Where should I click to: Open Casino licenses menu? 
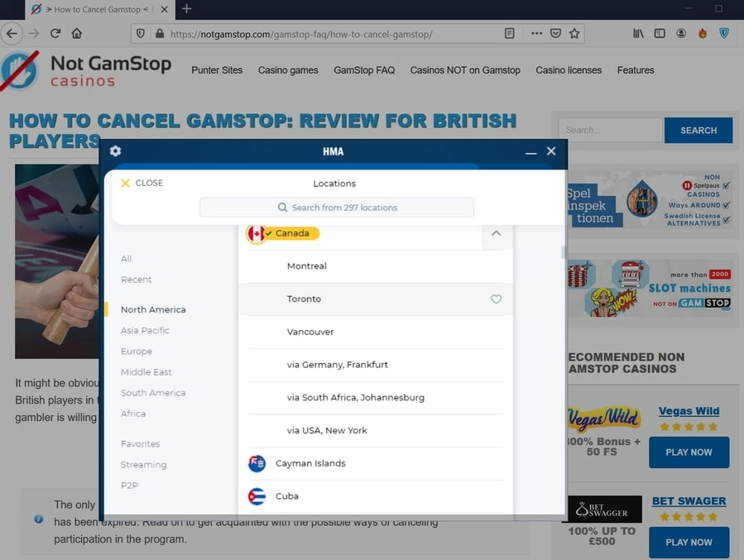(569, 70)
